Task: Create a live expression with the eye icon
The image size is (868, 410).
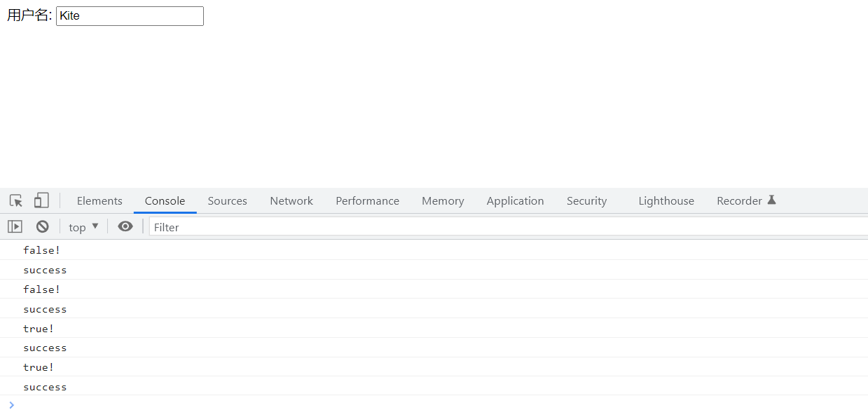Action: pos(125,226)
